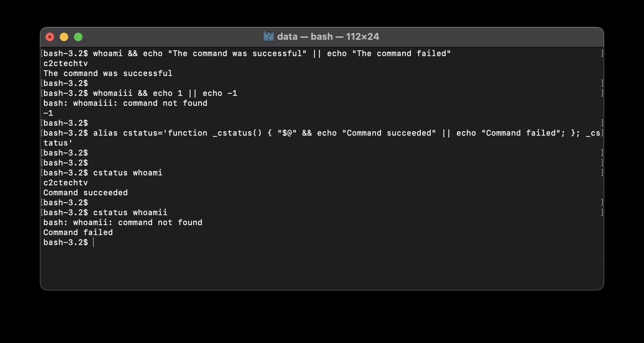Select the error bash: whomaiii: command not found
644x343 pixels.
(125, 103)
